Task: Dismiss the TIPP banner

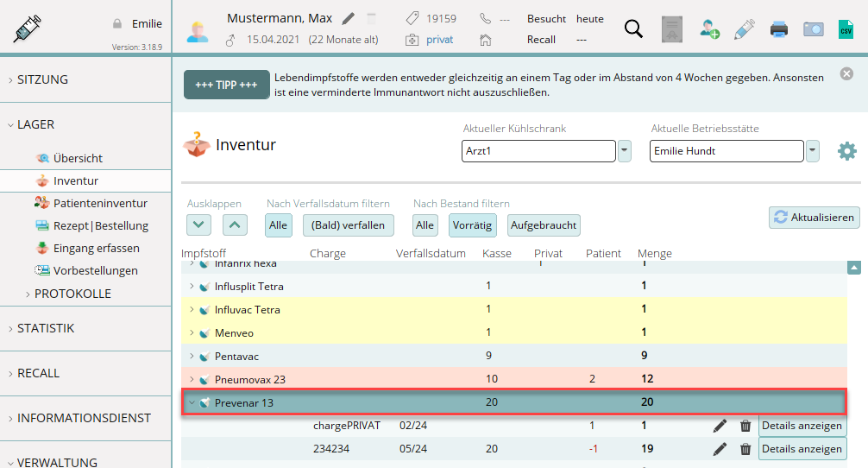Action: point(846,73)
